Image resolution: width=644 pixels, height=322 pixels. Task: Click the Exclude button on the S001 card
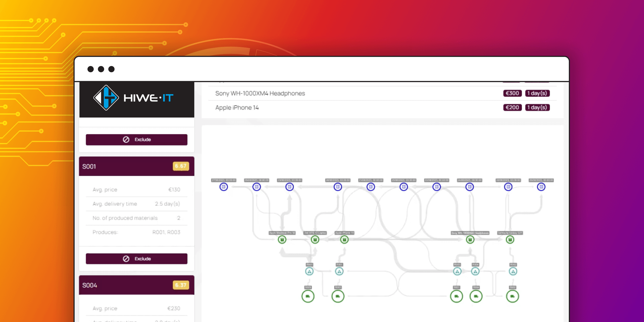pyautogui.click(x=137, y=258)
